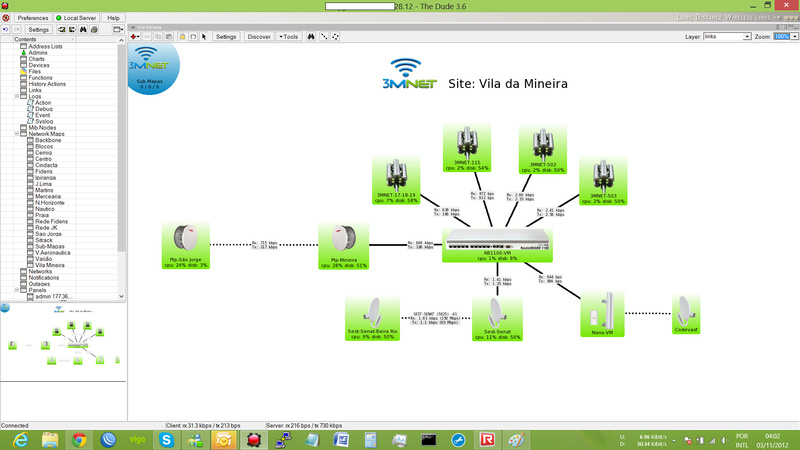Image resolution: width=800 pixels, height=450 pixels.
Task: Collapse the Panels tree node
Action: point(17,290)
